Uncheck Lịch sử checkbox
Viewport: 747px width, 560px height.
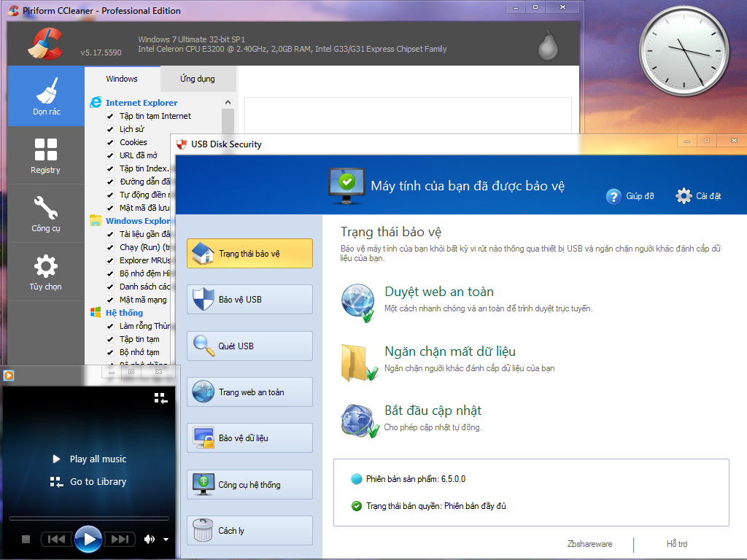click(x=110, y=129)
